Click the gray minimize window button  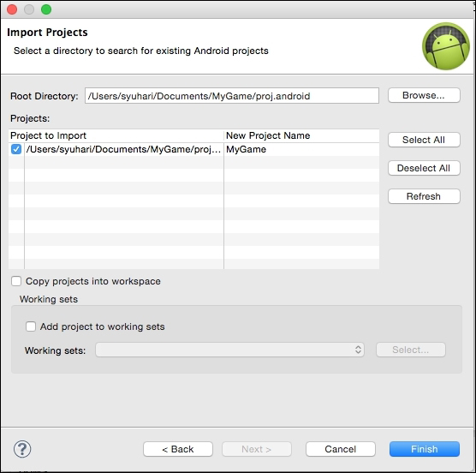click(x=29, y=9)
